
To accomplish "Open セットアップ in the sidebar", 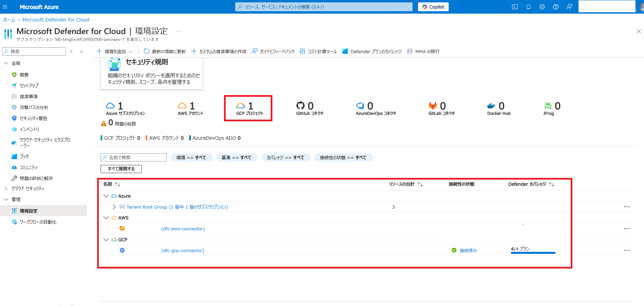I will point(29,86).
